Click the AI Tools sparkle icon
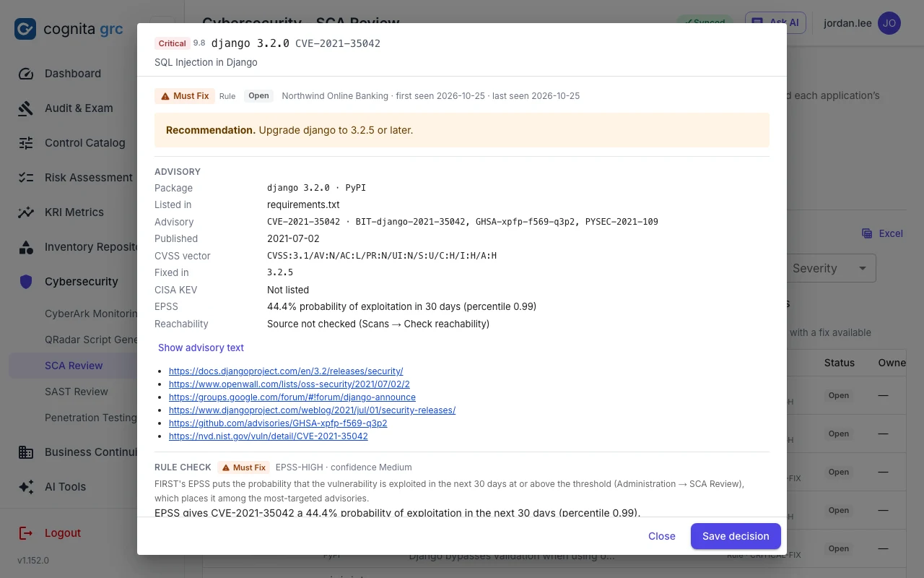 [x=26, y=487]
